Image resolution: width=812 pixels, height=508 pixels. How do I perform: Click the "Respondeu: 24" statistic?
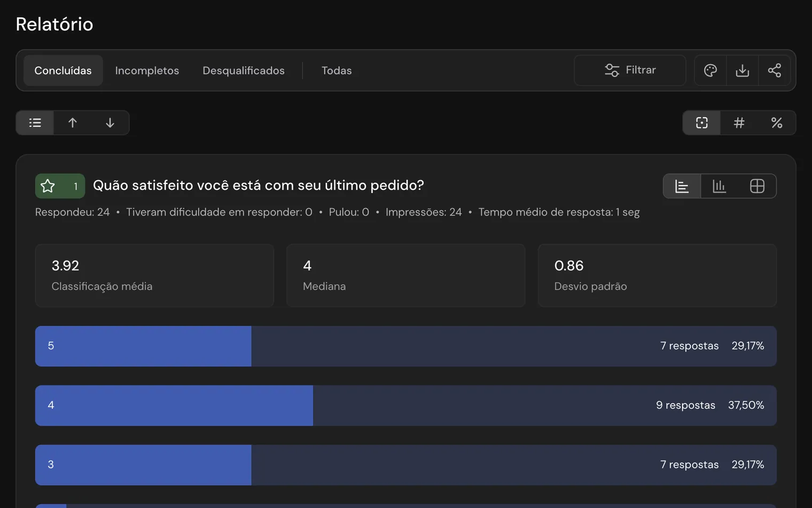point(73,212)
